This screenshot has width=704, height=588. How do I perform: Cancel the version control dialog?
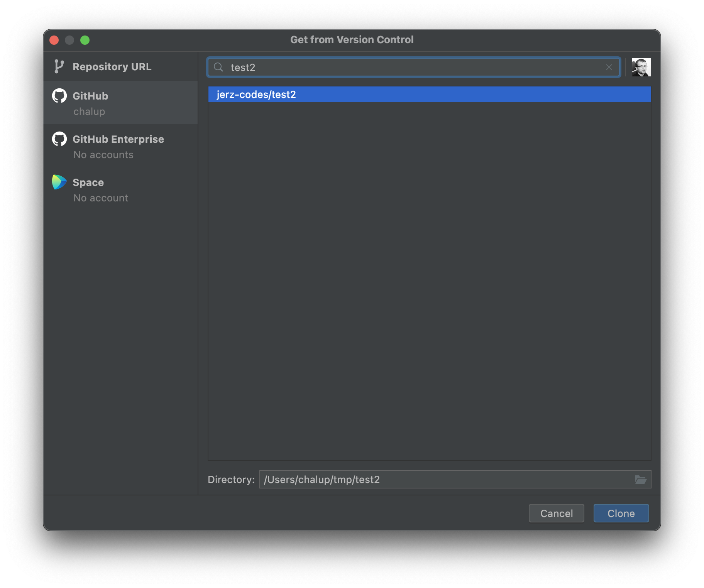pyautogui.click(x=556, y=513)
